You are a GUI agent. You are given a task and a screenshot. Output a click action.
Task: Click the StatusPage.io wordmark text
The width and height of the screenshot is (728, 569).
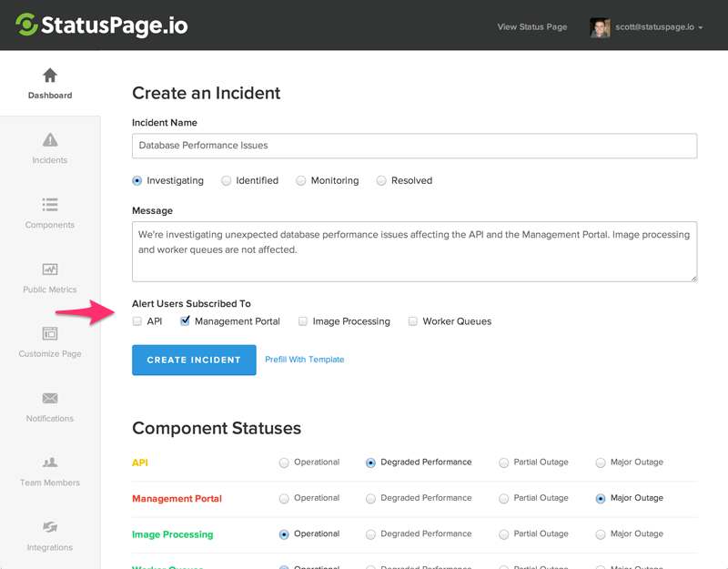(115, 25)
